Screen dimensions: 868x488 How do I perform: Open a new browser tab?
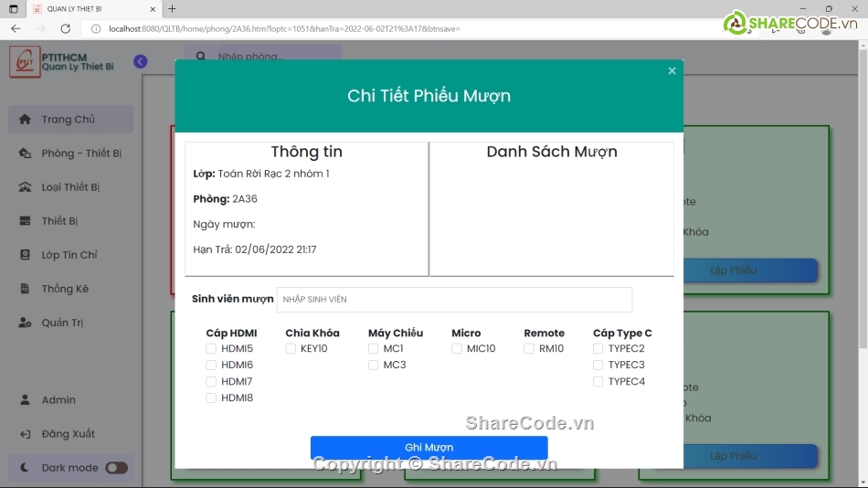click(x=172, y=9)
